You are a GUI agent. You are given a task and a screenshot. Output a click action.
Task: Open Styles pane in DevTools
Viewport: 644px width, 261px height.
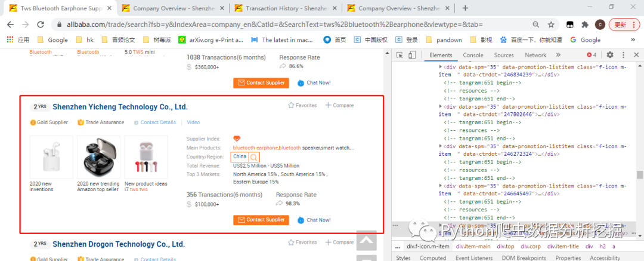(x=403, y=257)
